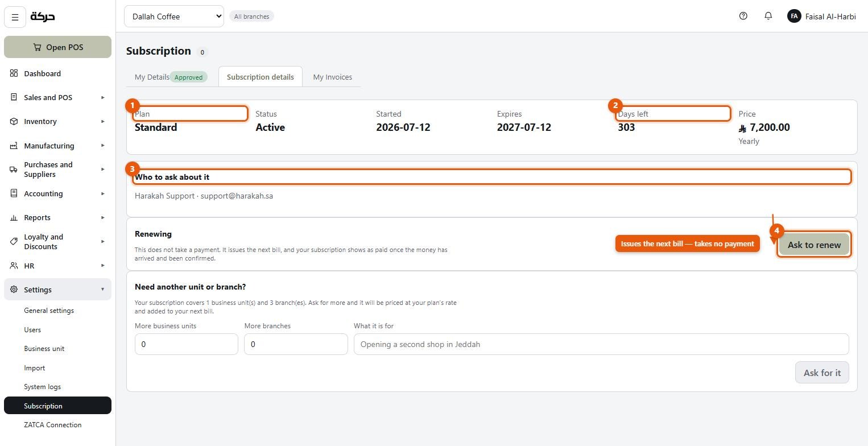
Task: Expand the Reports submenu arrow
Action: 103,217
